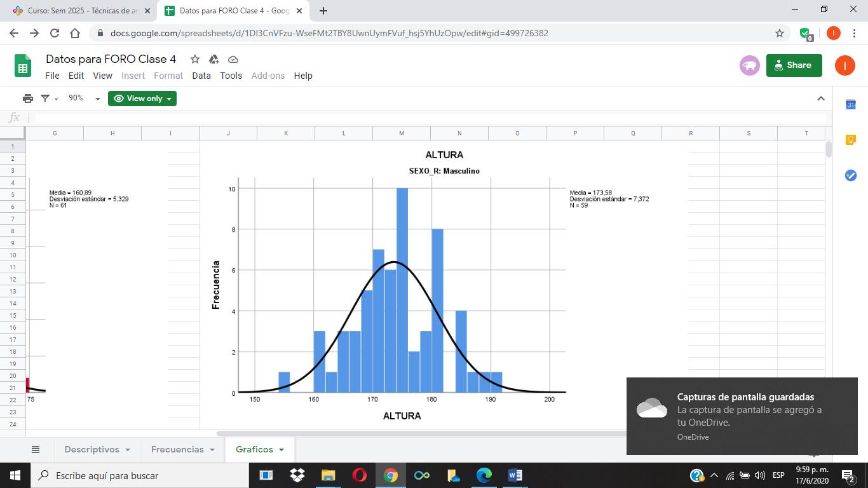Image resolution: width=868 pixels, height=488 pixels.
Task: Switch to the Frecuencias sheet tab
Action: pos(177,449)
